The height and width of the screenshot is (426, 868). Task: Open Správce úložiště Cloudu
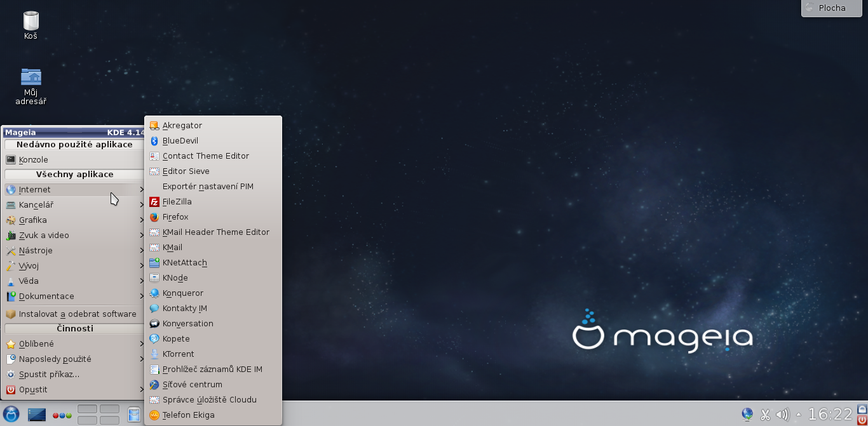pyautogui.click(x=213, y=400)
